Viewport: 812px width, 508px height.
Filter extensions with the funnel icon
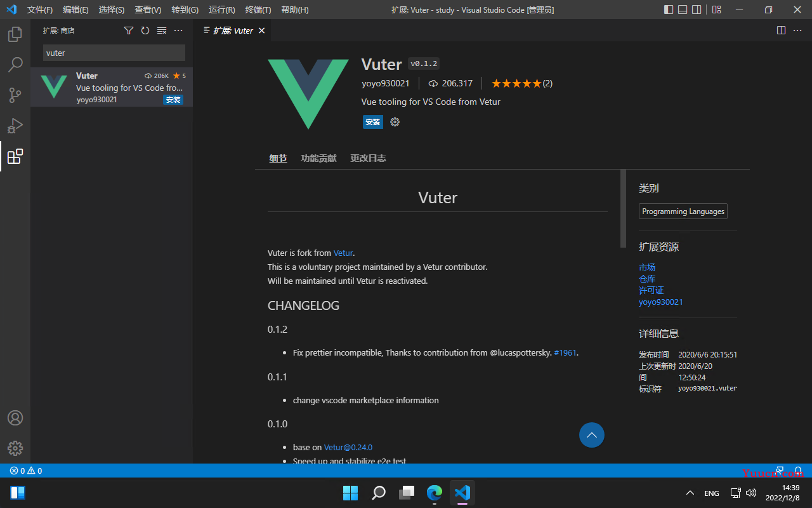(x=129, y=30)
